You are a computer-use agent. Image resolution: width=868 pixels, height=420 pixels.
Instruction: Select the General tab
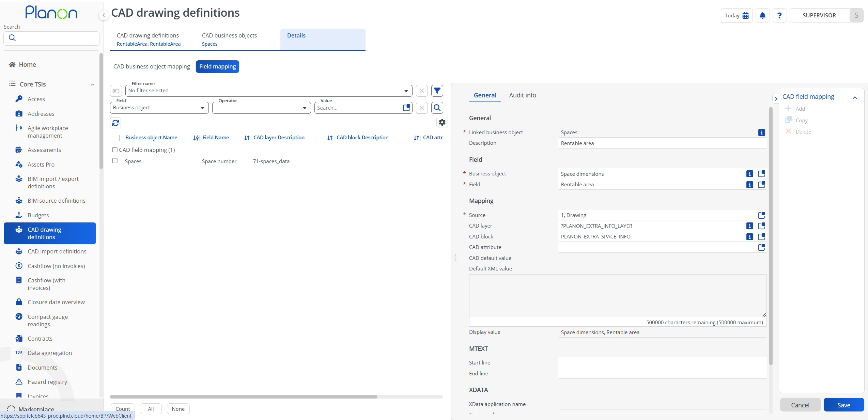[485, 95]
